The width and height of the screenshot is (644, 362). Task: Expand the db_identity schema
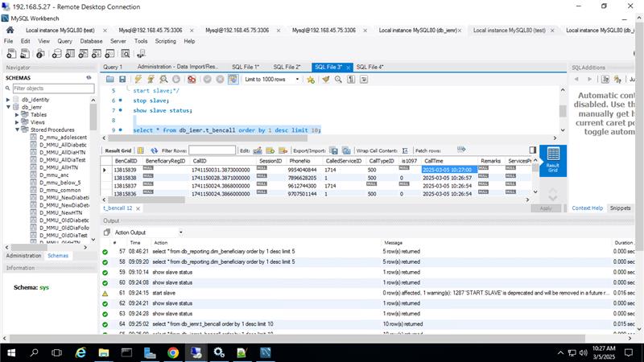click(x=8, y=100)
